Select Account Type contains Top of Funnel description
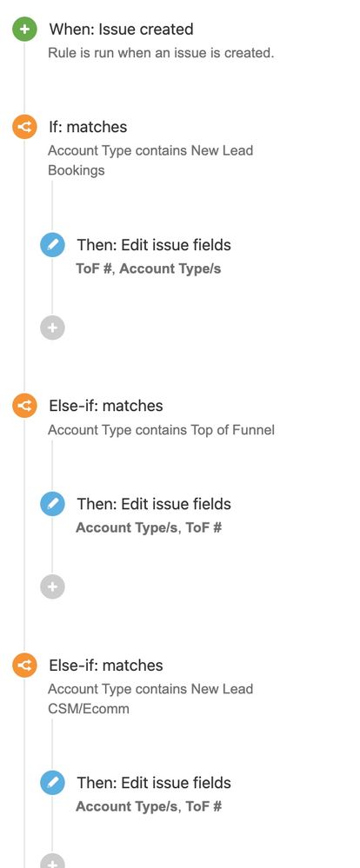This screenshot has width=360, height=868. coord(161,430)
